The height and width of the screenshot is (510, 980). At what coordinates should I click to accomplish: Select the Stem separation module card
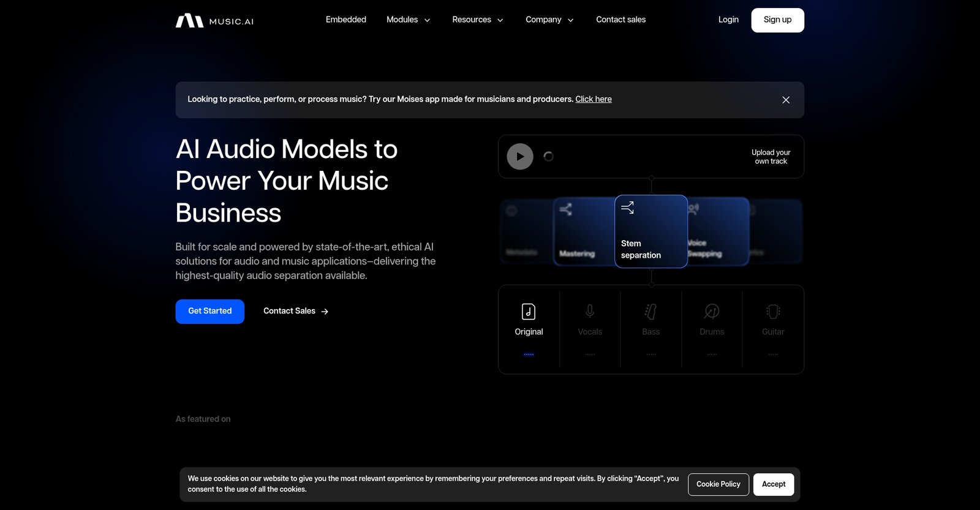(651, 231)
